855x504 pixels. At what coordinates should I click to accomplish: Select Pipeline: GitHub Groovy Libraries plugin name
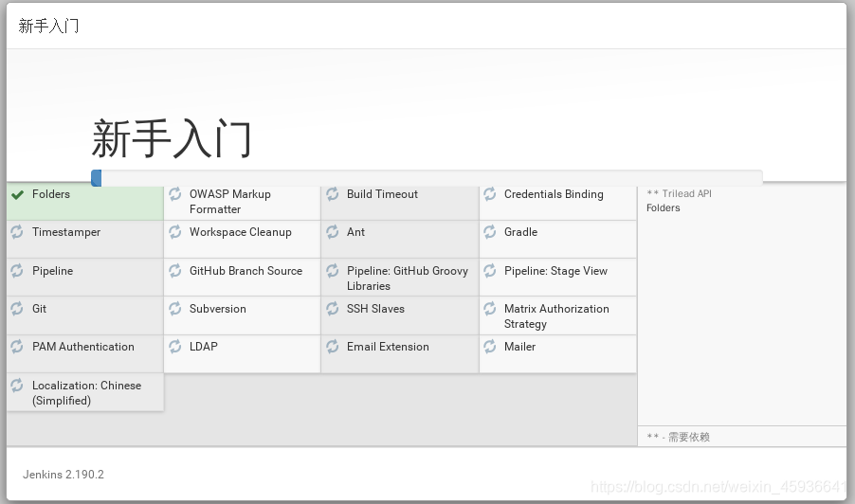pos(408,279)
